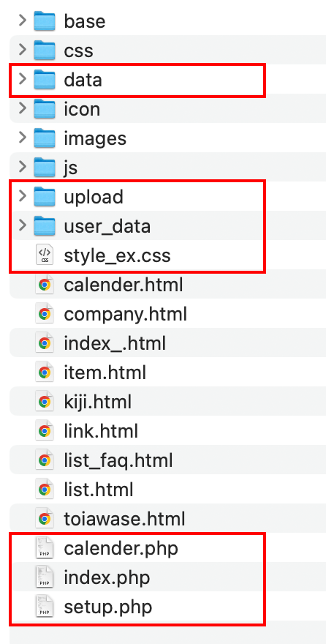Viewport: 326px width, 644px height.
Task: Expand the upload folder chevron
Action: (x=23, y=197)
